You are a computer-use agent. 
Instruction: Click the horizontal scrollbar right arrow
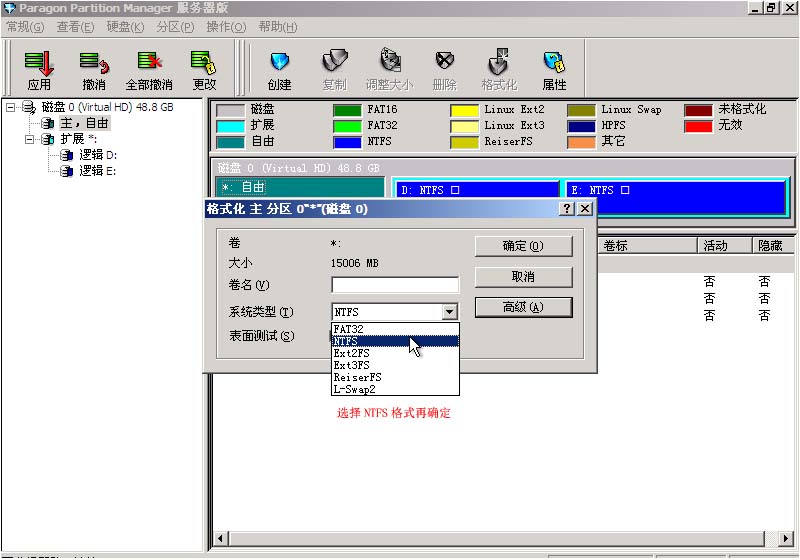[x=785, y=539]
